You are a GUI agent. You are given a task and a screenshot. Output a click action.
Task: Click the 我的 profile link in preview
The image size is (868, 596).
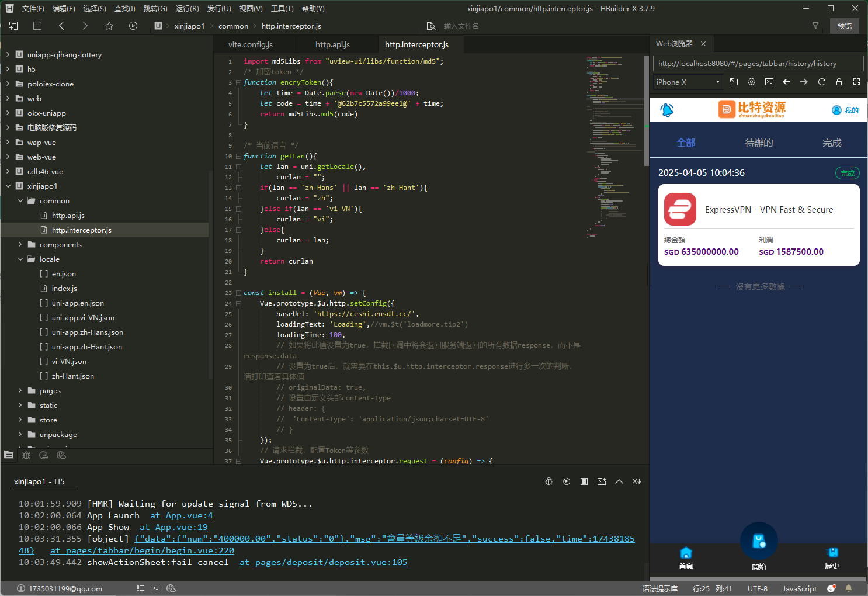tap(845, 110)
